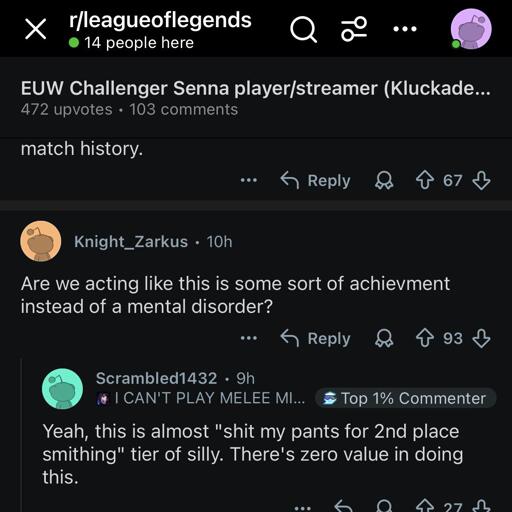Open the header three-dot overflow menu
The width and height of the screenshot is (512, 512).
[x=405, y=29]
